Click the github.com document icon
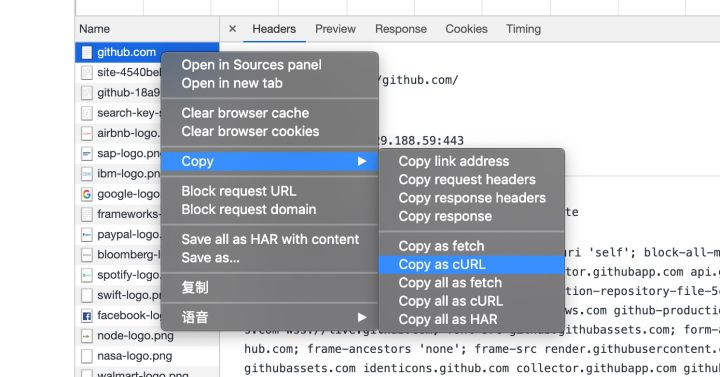The image size is (720, 377). 86,52
